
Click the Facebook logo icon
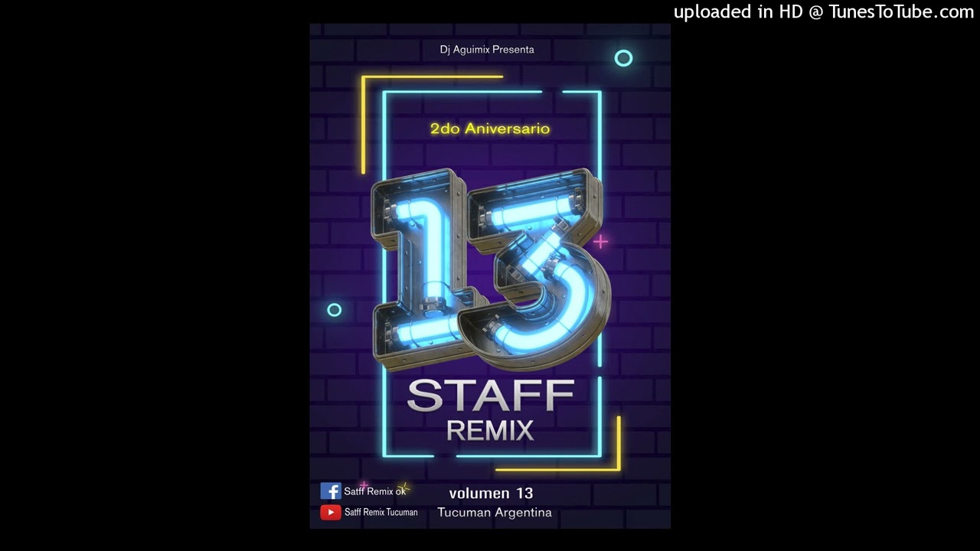point(330,491)
